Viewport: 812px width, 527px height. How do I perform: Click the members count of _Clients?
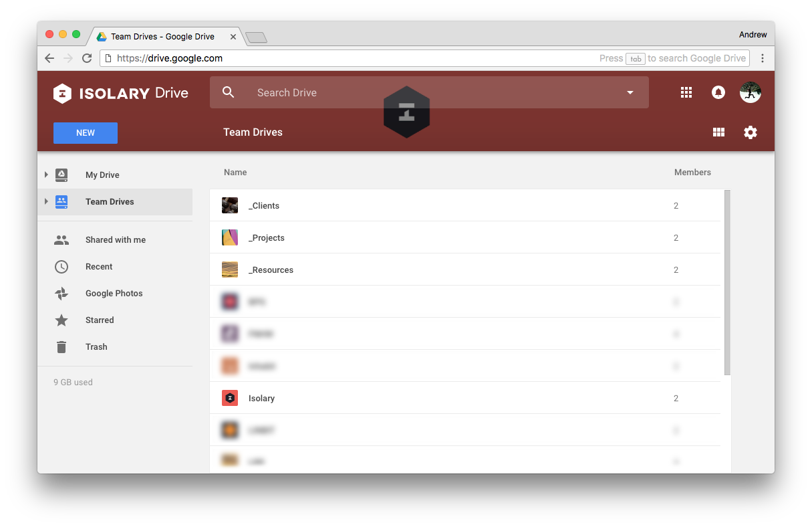click(x=676, y=206)
